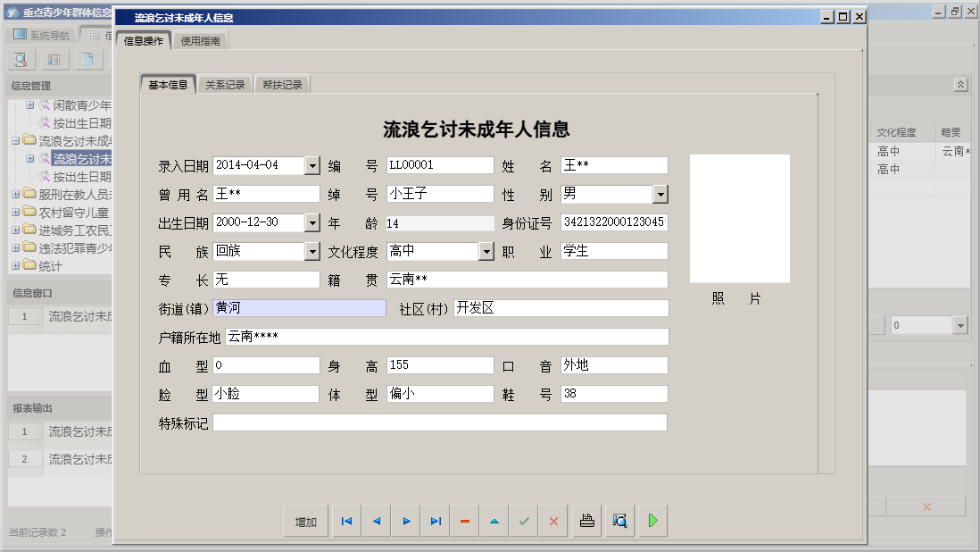Open print preview via the magnifier icon
The image size is (980, 552).
(619, 520)
